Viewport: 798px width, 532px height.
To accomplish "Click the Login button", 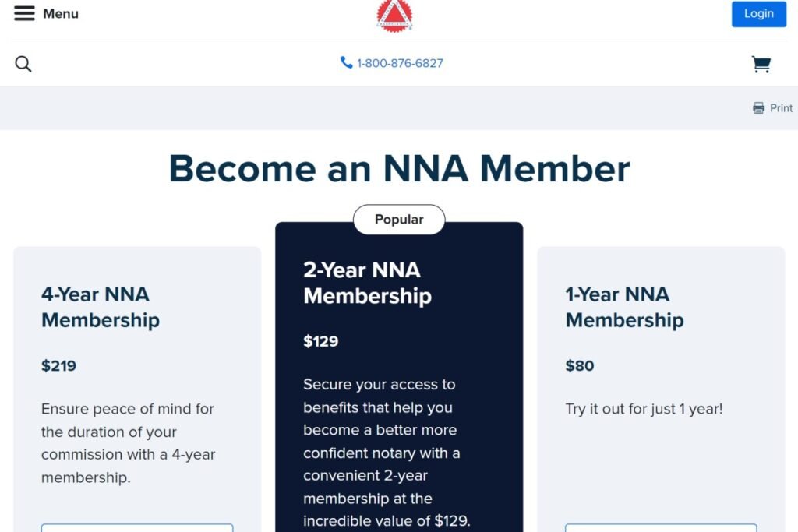I will pos(757,13).
